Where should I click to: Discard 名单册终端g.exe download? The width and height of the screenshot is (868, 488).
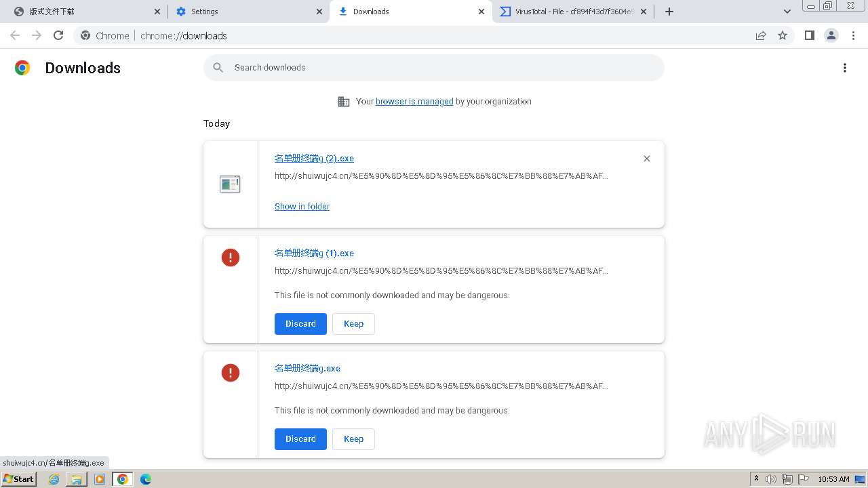(x=300, y=439)
